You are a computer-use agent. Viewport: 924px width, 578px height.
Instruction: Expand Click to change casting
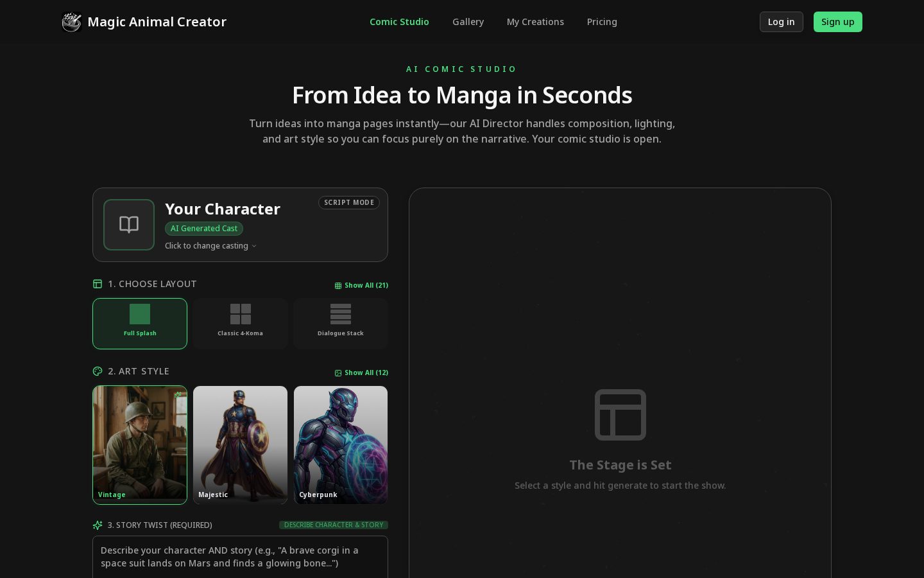tap(210, 246)
